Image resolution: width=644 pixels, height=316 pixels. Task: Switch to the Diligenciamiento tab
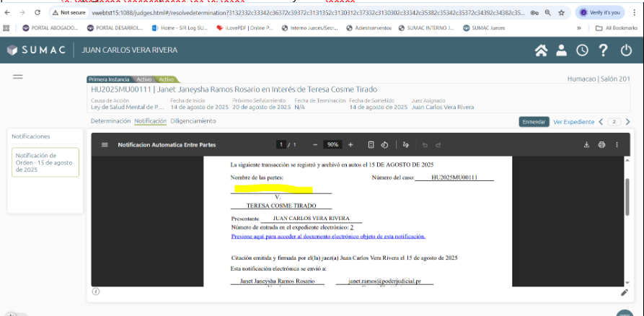(x=193, y=121)
